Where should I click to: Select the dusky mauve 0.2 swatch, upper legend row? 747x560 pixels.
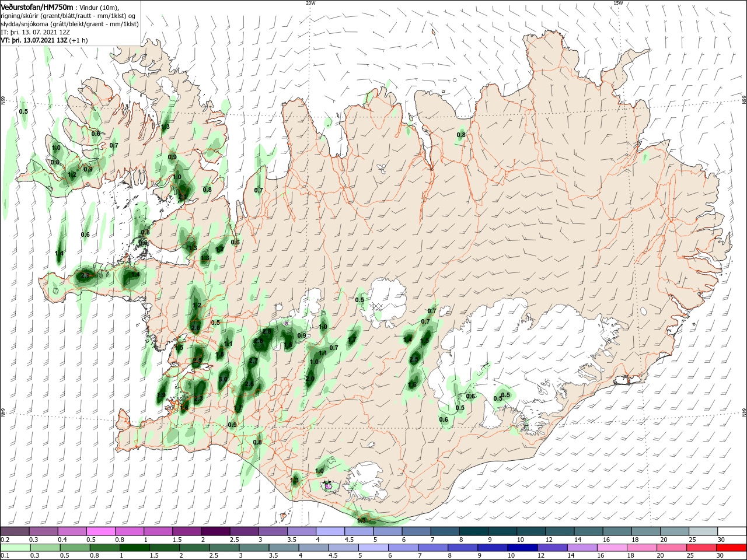pyautogui.click(x=15, y=531)
